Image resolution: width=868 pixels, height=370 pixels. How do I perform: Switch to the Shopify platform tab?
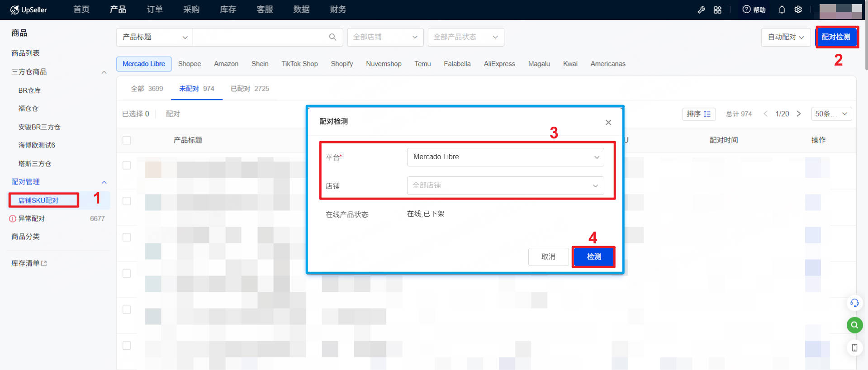pyautogui.click(x=342, y=64)
